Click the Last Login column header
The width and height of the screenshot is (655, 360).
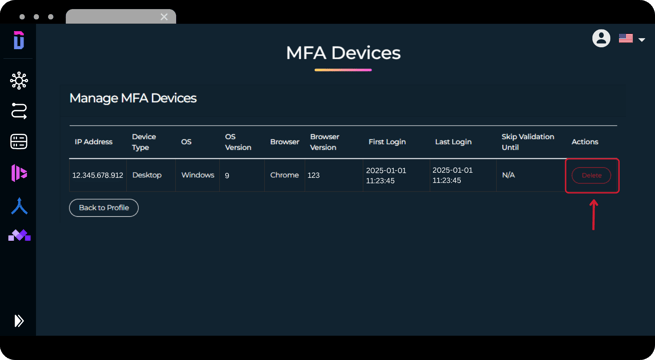click(x=453, y=142)
